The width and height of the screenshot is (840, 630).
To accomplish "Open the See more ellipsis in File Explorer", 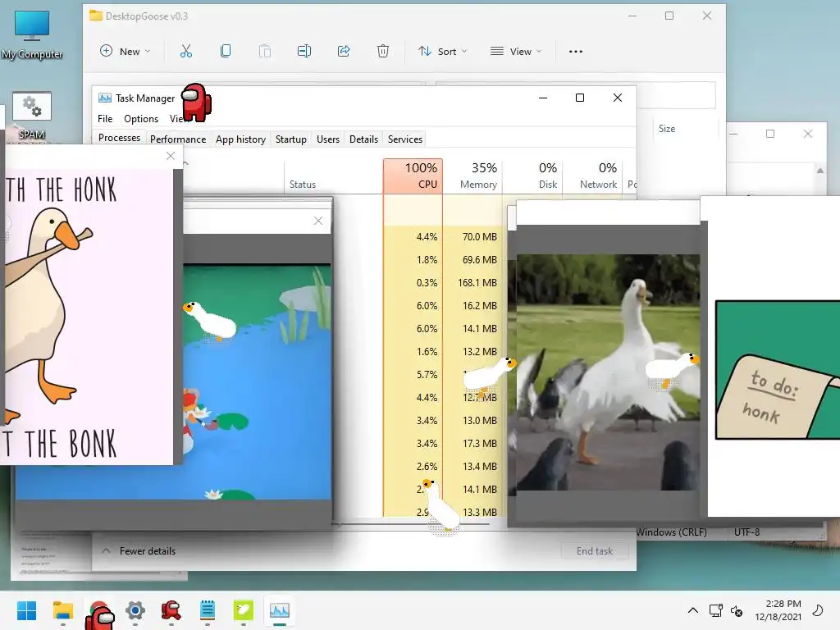I will (576, 52).
